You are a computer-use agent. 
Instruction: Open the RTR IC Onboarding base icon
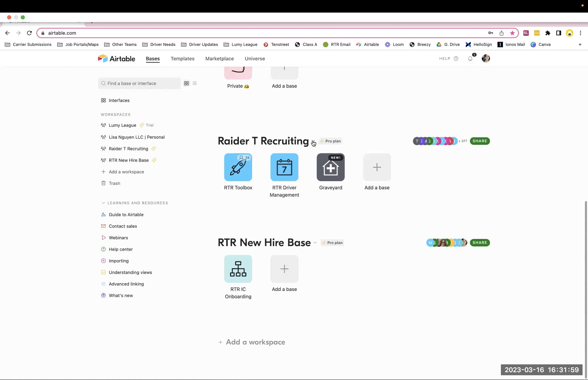[x=238, y=269]
